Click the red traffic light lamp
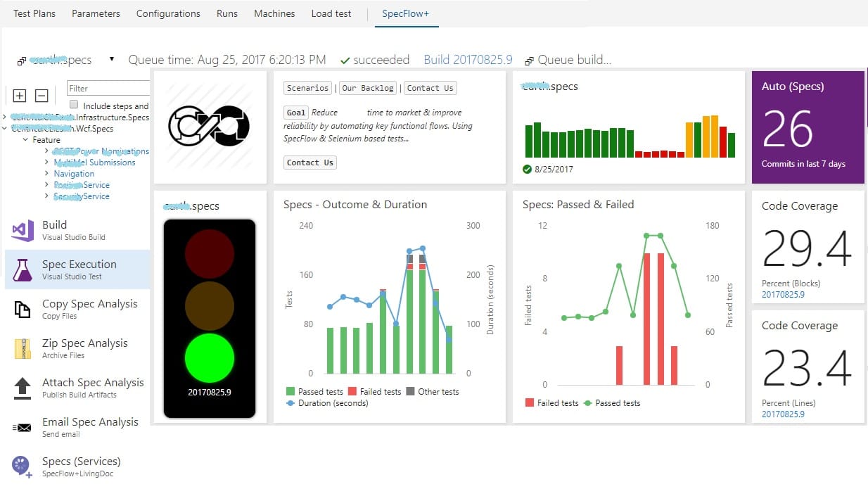Image resolution: width=868 pixels, height=496 pixels. point(210,253)
